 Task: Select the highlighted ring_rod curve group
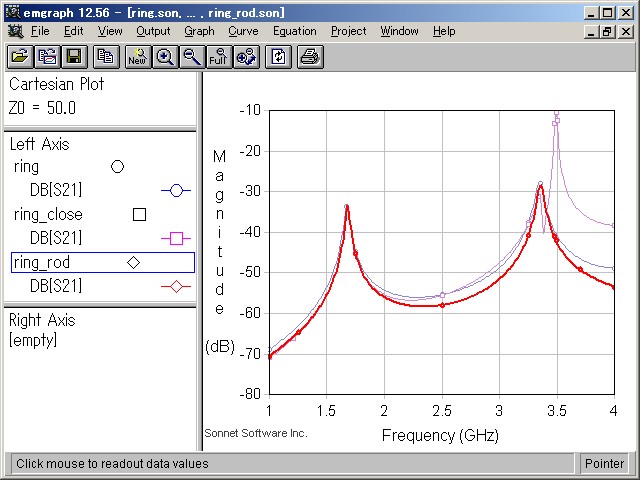click(x=103, y=262)
